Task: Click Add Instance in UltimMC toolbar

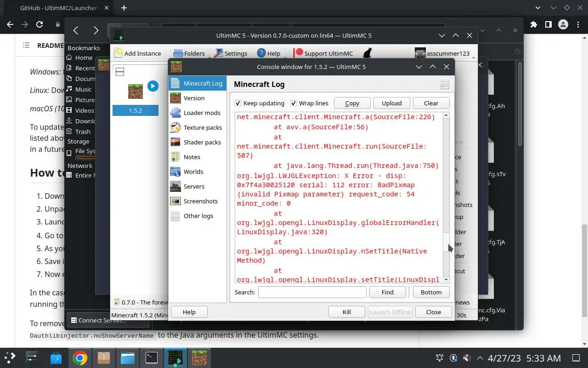Action: pyautogui.click(x=138, y=53)
